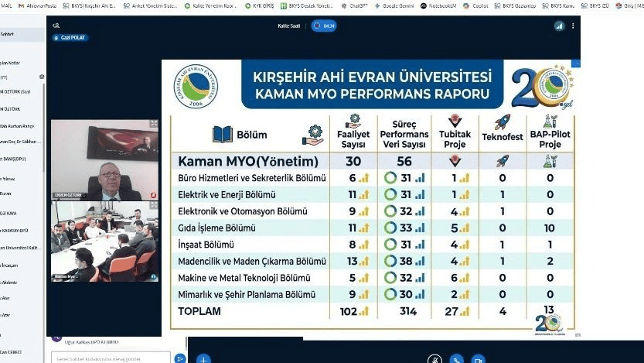Click the blue phone audio button
Viewport: 644px width, 363px height.
click(456, 359)
